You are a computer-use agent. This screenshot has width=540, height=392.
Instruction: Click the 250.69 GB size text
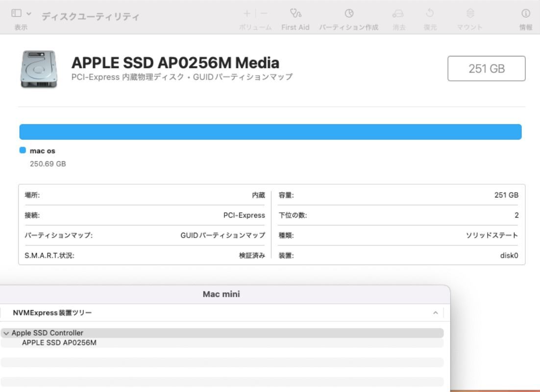click(48, 164)
